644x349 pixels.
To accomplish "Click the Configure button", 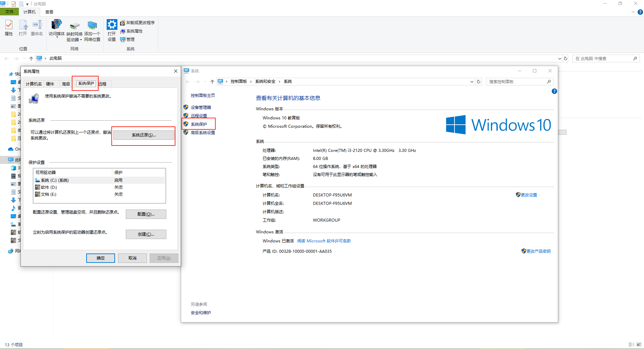I will pos(146,214).
